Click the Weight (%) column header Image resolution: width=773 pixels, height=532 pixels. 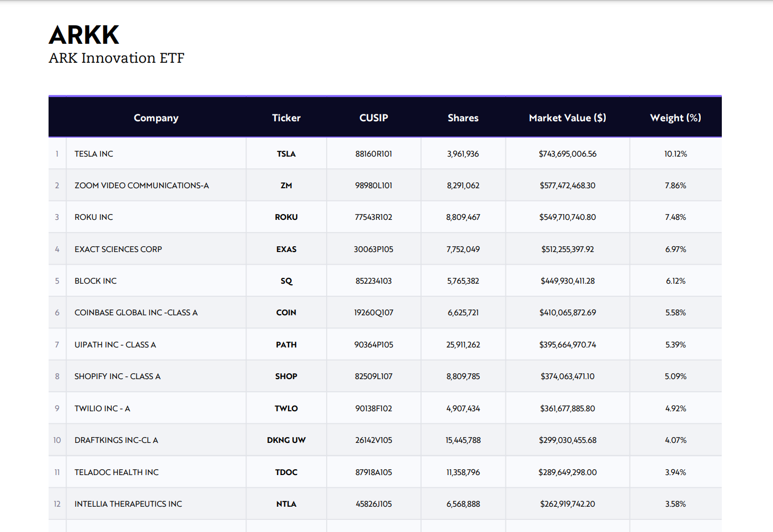tap(676, 118)
